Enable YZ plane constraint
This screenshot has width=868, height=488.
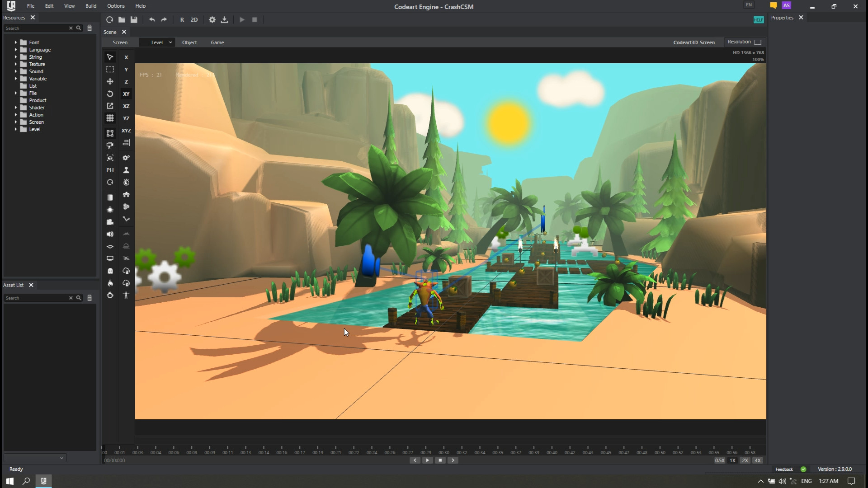(126, 118)
